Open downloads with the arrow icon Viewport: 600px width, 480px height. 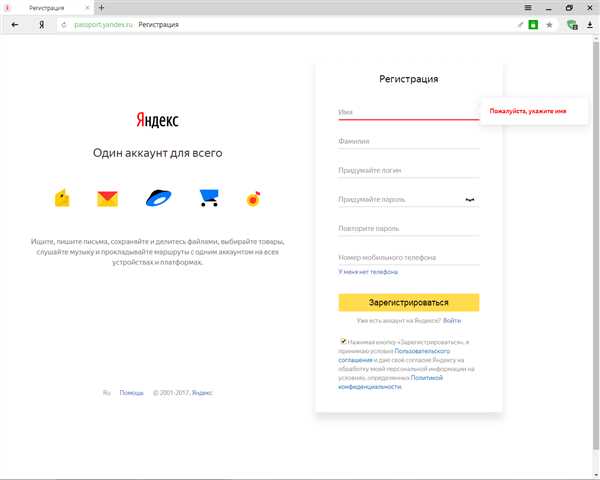pos(590,25)
